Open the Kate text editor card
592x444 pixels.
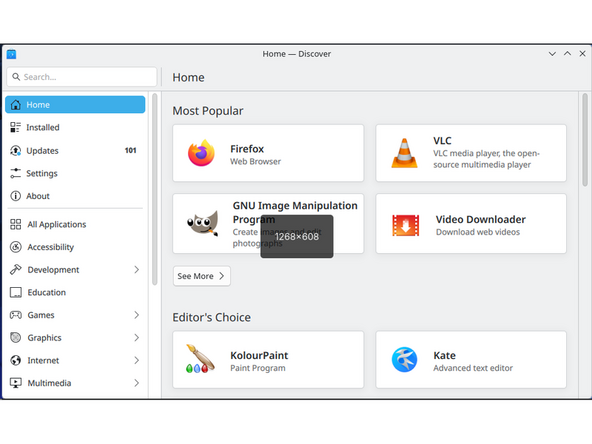tap(471, 359)
